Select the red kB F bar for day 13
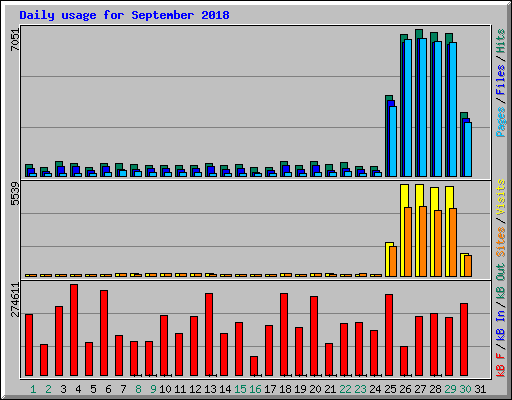The height and width of the screenshot is (400, 512). [209, 335]
